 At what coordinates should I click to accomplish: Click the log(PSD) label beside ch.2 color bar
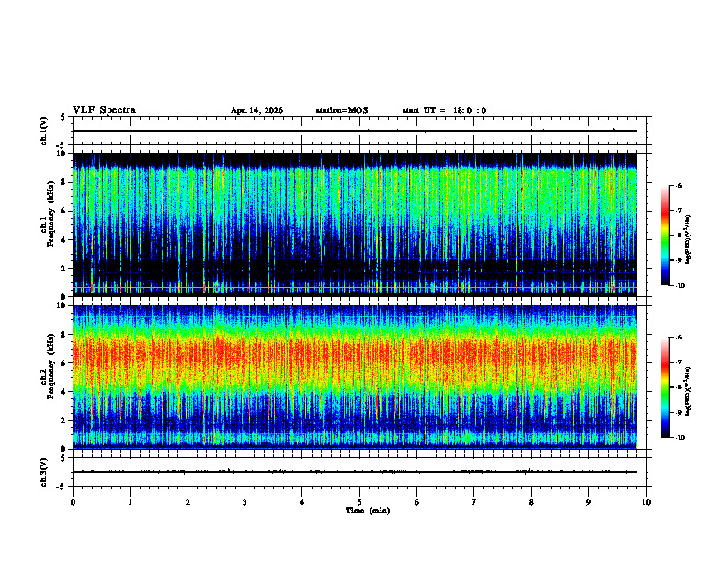click(x=688, y=392)
